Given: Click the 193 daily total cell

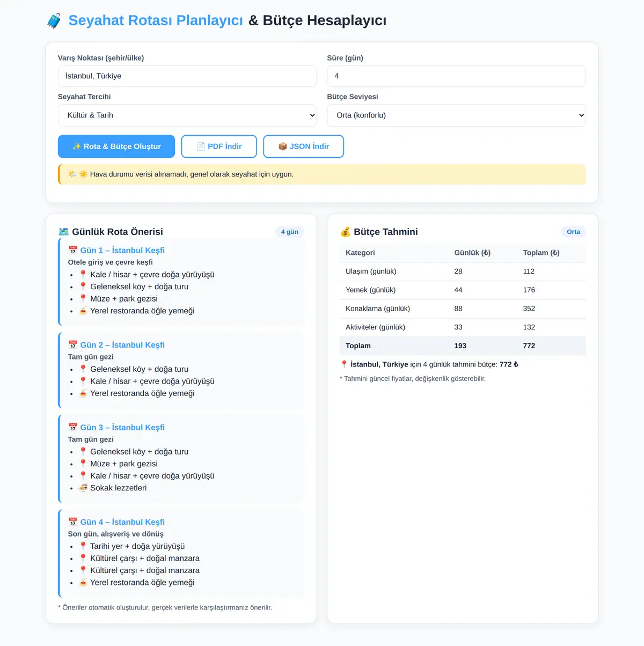Looking at the screenshot, I should click(x=460, y=346).
